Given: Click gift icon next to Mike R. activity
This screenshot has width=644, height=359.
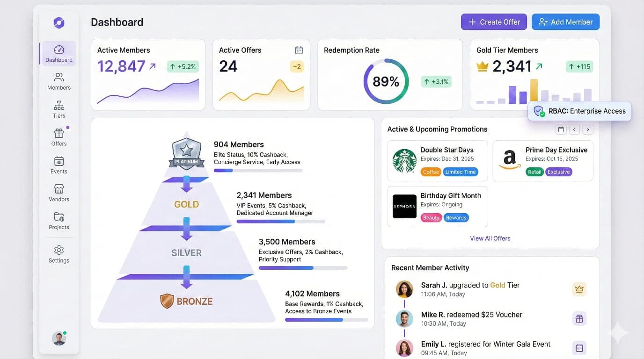Looking at the screenshot, I should click(x=579, y=319).
